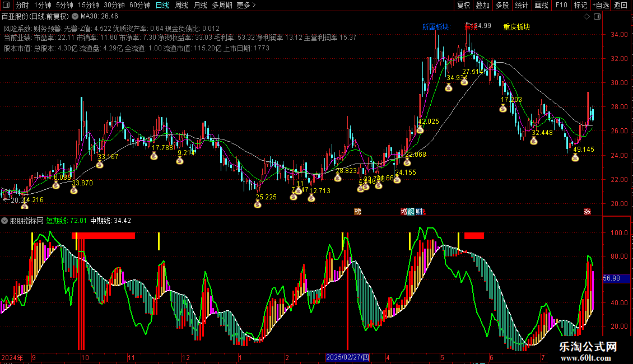The height and width of the screenshot is (364, 633).
Task: Click the 解 event marker
Action: 411,212
